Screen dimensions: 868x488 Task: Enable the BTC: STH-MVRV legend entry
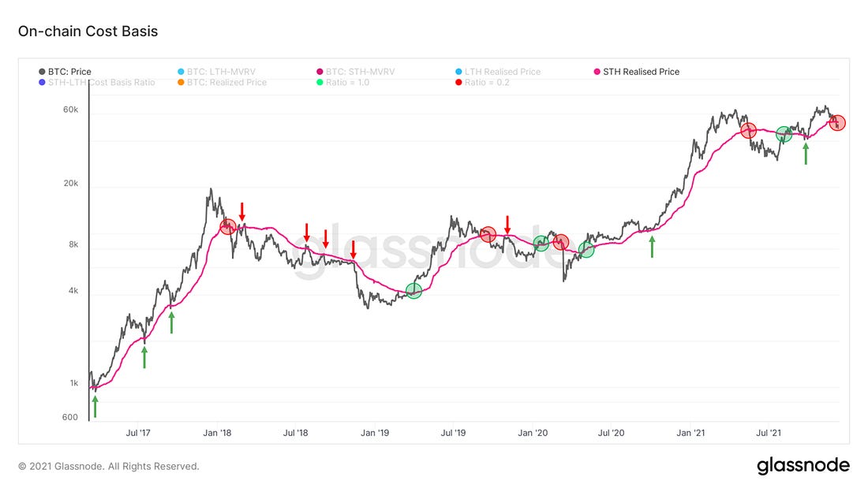[360, 72]
